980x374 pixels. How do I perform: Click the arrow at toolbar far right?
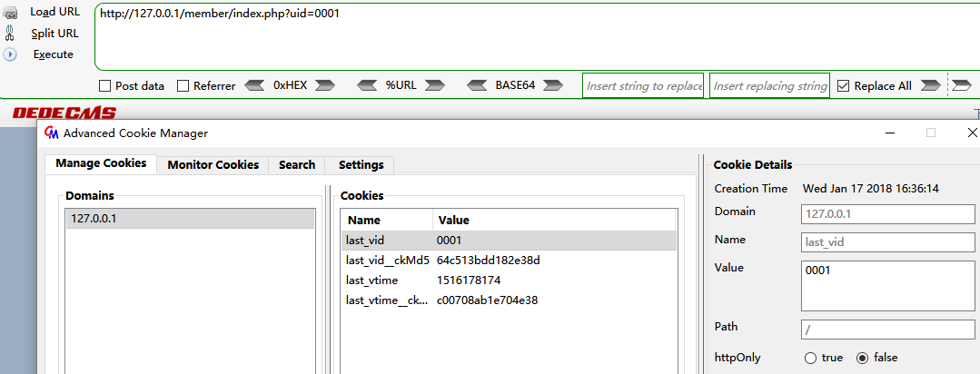(x=962, y=85)
